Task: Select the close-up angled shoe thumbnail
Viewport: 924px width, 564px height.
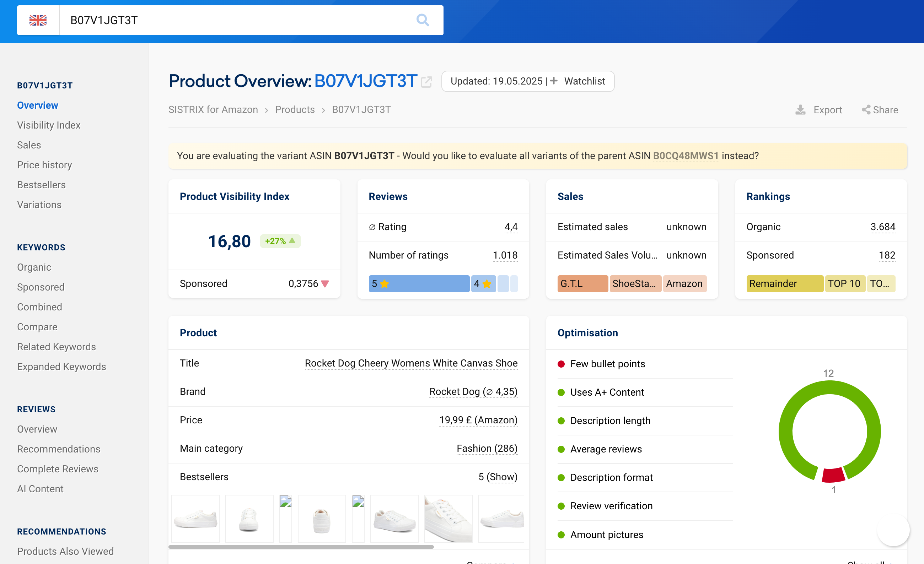Action: coord(448,519)
